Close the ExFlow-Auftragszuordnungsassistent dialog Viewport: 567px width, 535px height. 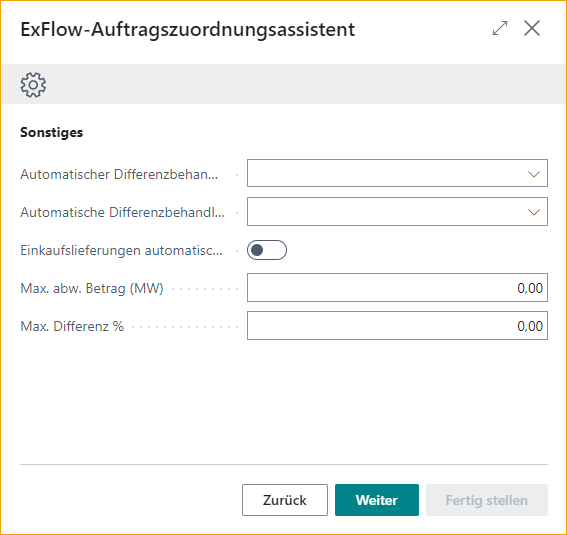coord(532,28)
